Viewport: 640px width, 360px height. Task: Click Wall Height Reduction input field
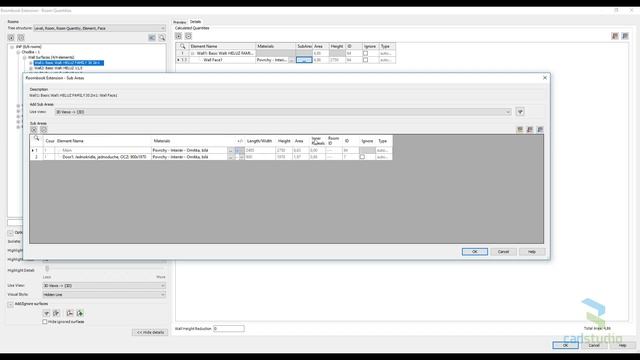229,329
